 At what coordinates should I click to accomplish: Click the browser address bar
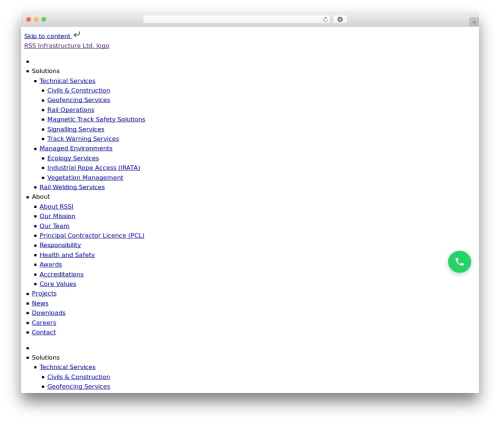[236, 19]
